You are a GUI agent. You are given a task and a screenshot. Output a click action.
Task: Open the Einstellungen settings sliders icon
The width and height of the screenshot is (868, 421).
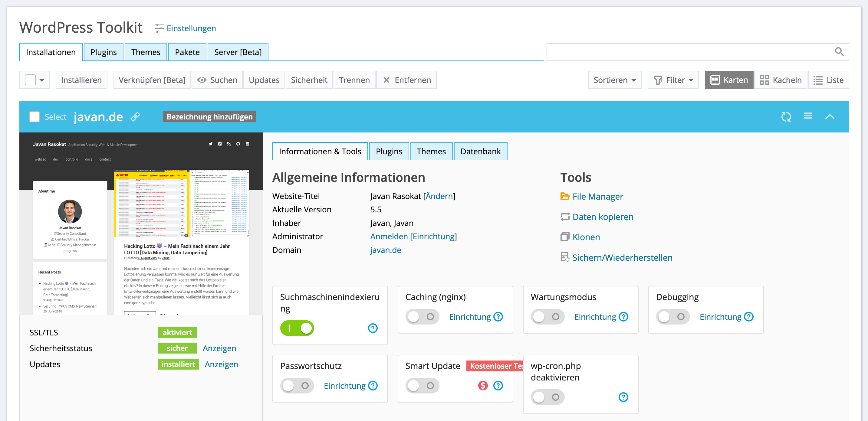tap(159, 28)
